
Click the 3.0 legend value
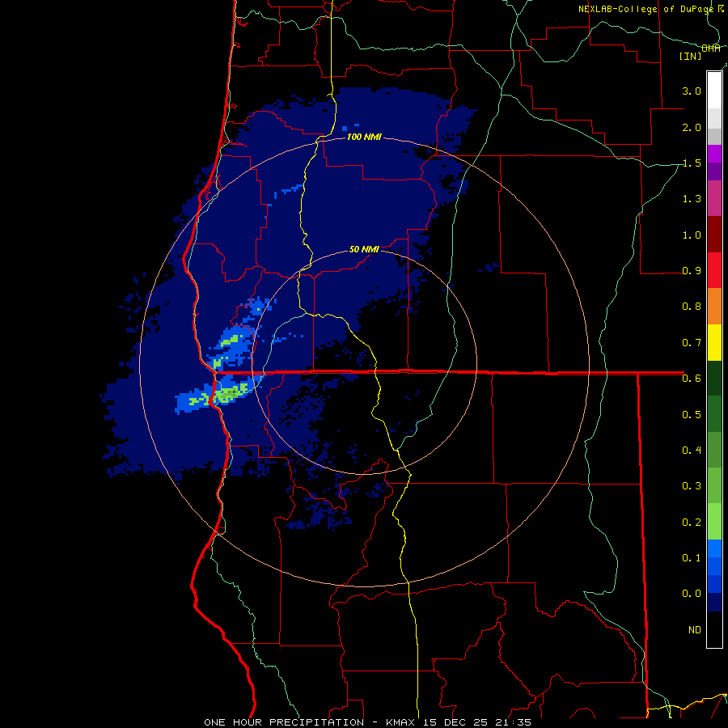[692, 91]
